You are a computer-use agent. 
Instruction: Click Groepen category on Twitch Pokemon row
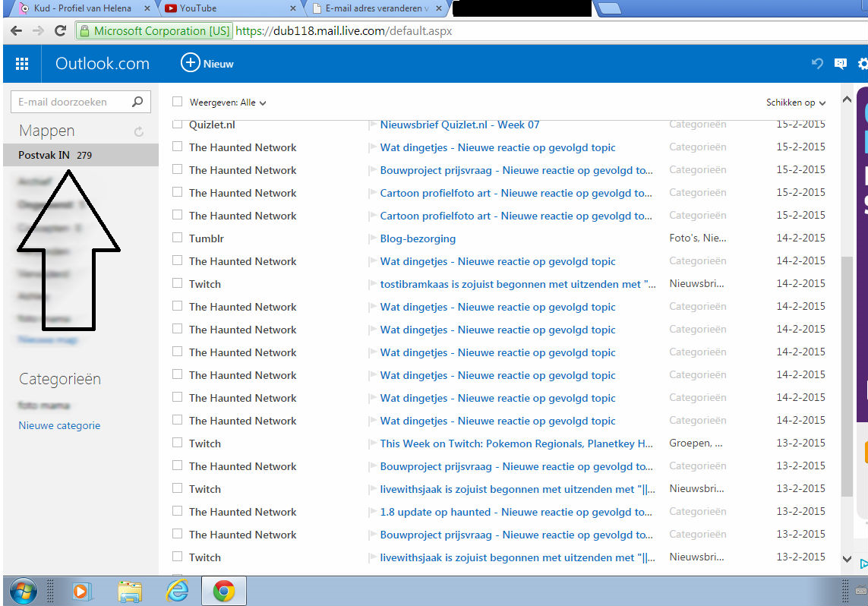(x=696, y=443)
